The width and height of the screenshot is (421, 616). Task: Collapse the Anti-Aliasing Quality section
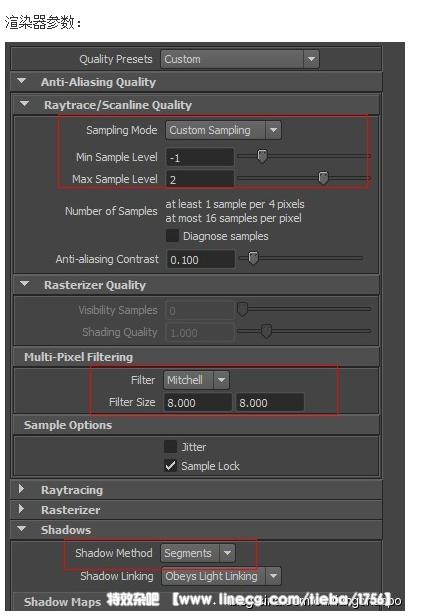(x=22, y=81)
